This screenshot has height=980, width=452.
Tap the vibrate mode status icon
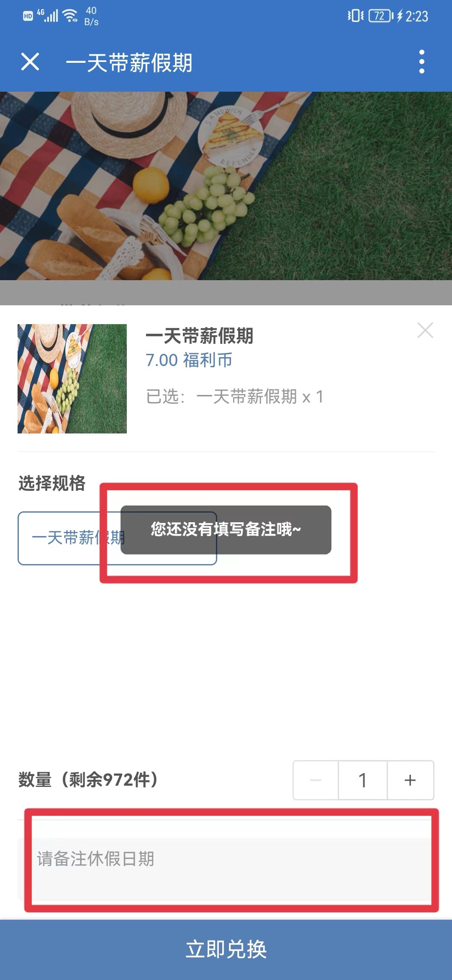356,16
